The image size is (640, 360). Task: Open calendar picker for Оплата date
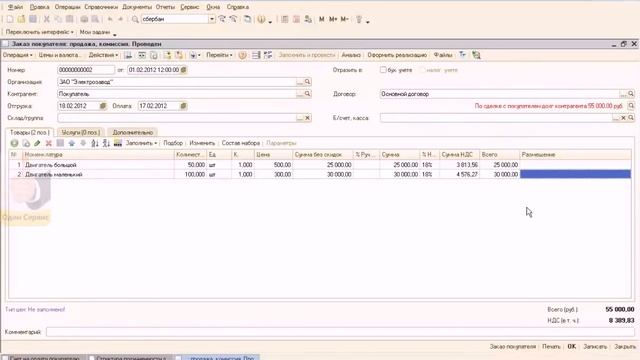(184, 106)
